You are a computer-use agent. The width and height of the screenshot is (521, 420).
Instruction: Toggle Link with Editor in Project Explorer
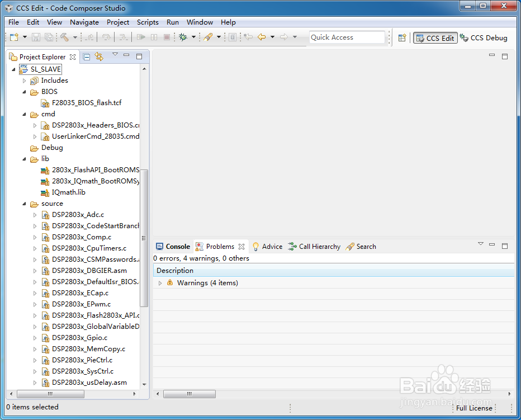tap(99, 56)
